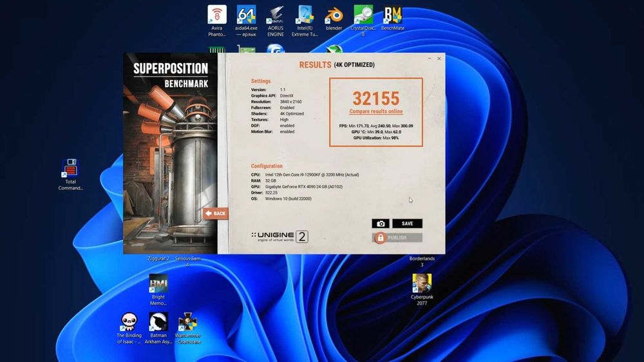The image size is (644, 362).
Task: Take a screenshot with the camera button
Action: 381,224
